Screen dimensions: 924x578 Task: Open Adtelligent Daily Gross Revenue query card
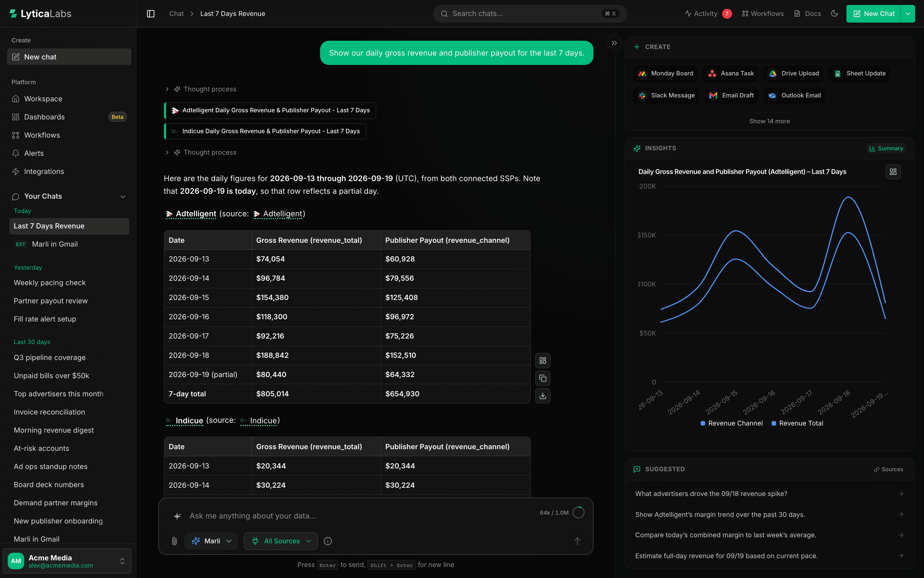point(270,110)
